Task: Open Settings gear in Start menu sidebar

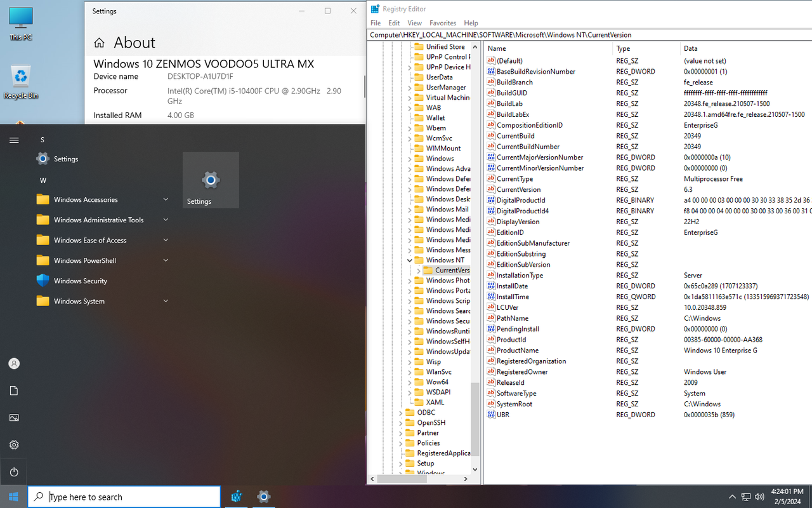Action: [14, 445]
